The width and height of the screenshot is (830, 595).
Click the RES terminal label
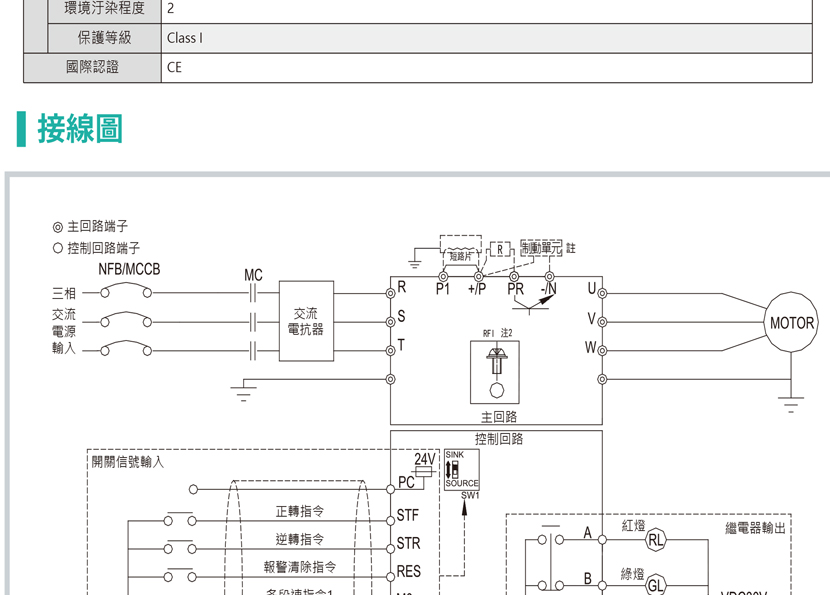(x=409, y=571)
